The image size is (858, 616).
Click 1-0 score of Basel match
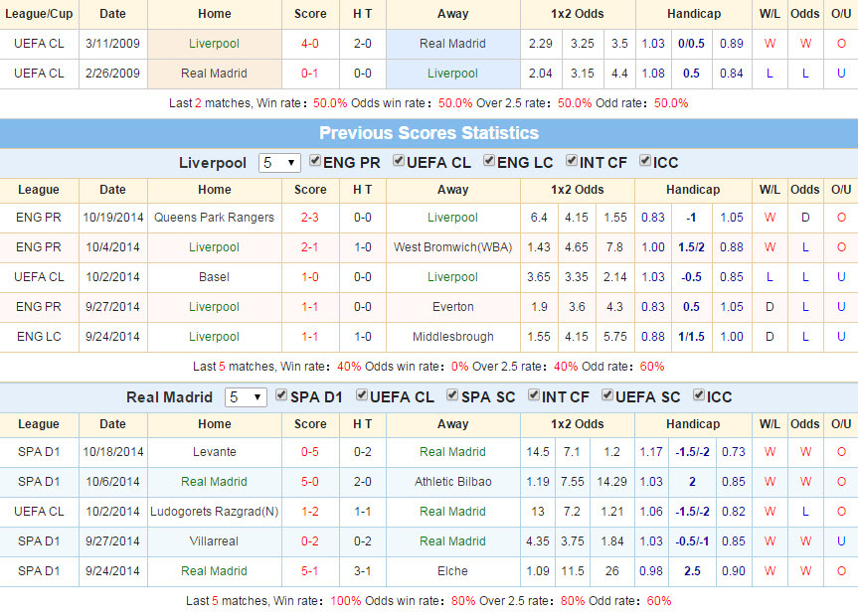click(x=310, y=277)
